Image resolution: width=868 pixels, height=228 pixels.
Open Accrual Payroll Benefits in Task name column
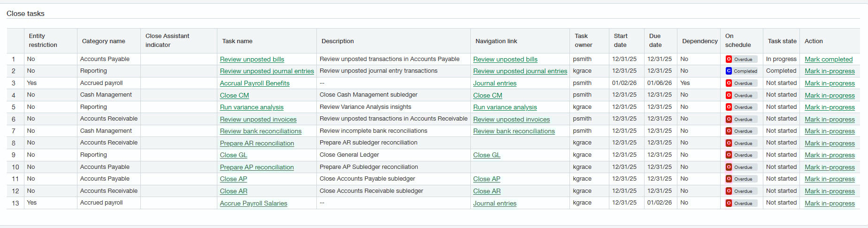(254, 84)
